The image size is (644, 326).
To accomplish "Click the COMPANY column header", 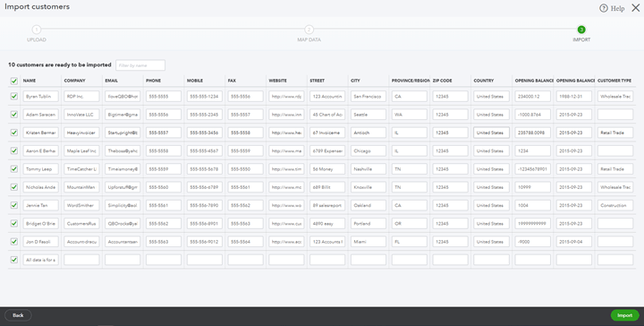I will point(75,81).
